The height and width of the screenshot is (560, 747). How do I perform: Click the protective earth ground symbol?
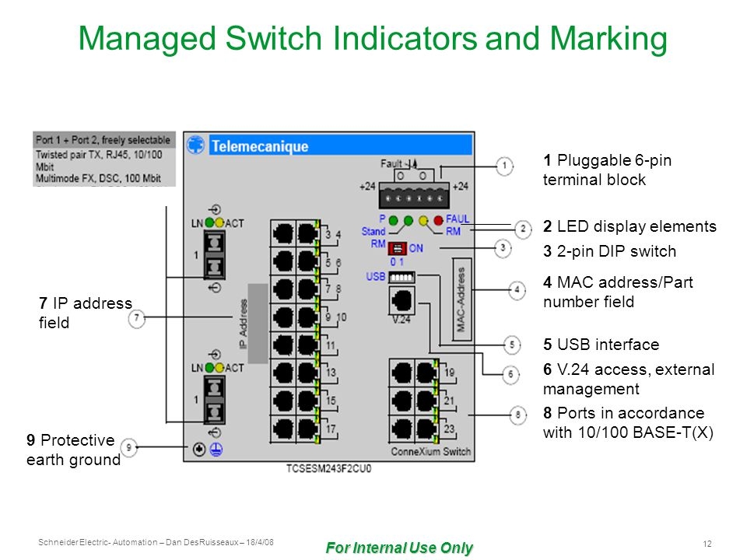216,449
